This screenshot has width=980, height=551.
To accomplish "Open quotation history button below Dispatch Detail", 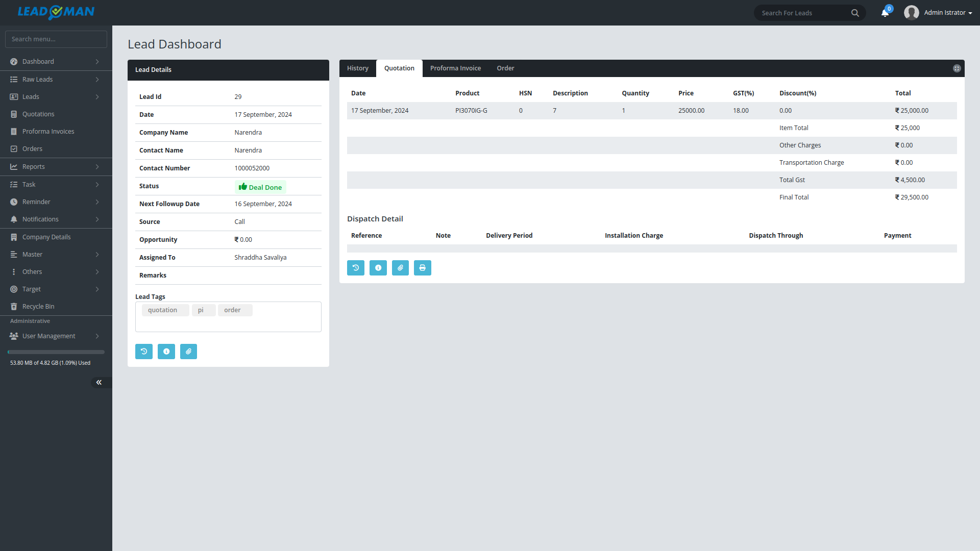I will 356,268.
